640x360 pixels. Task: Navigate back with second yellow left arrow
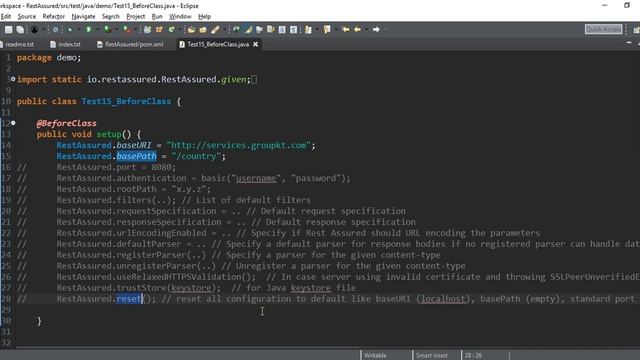click(358, 29)
